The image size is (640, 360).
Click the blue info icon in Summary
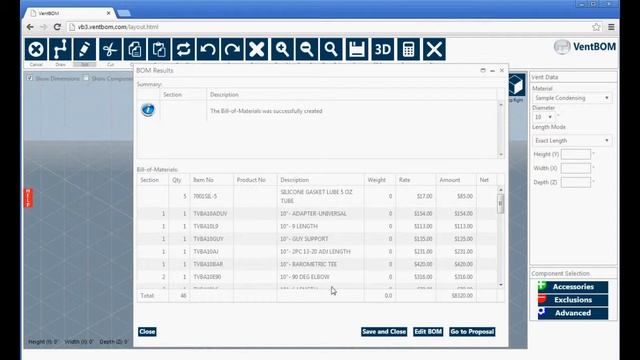(x=148, y=110)
